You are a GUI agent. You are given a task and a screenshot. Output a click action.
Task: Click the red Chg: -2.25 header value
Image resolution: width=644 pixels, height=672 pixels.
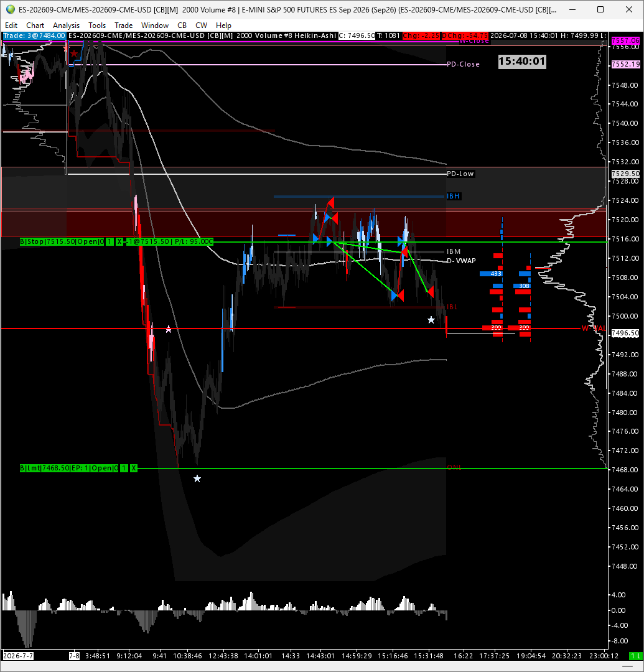point(421,35)
